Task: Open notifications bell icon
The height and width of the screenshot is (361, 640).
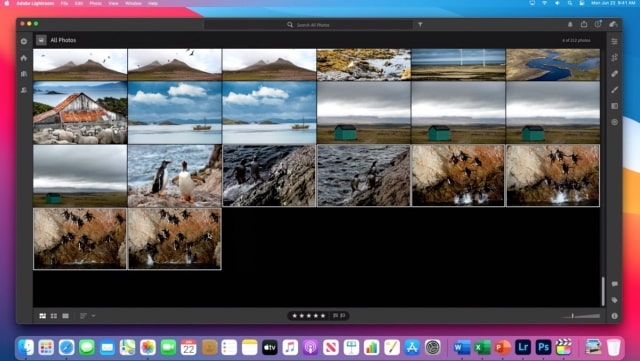Action: click(x=570, y=25)
